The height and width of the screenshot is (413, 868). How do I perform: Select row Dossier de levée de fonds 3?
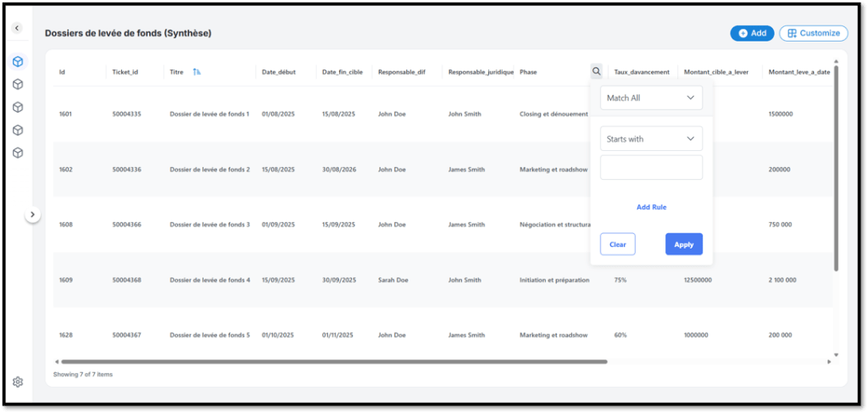(x=209, y=225)
